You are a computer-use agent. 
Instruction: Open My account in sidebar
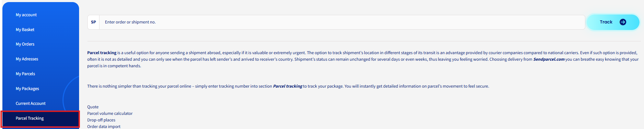pyautogui.click(x=26, y=15)
